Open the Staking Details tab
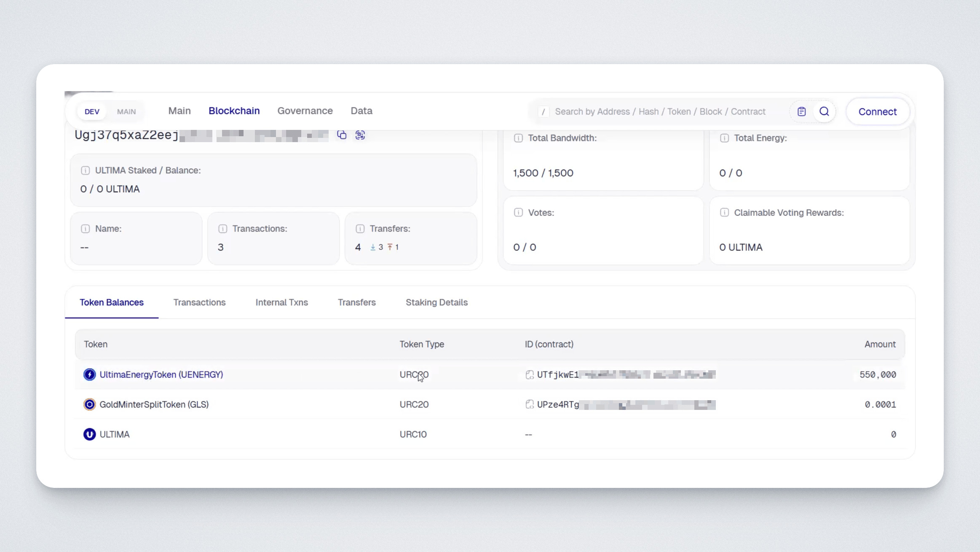Image resolution: width=980 pixels, height=552 pixels. click(436, 302)
